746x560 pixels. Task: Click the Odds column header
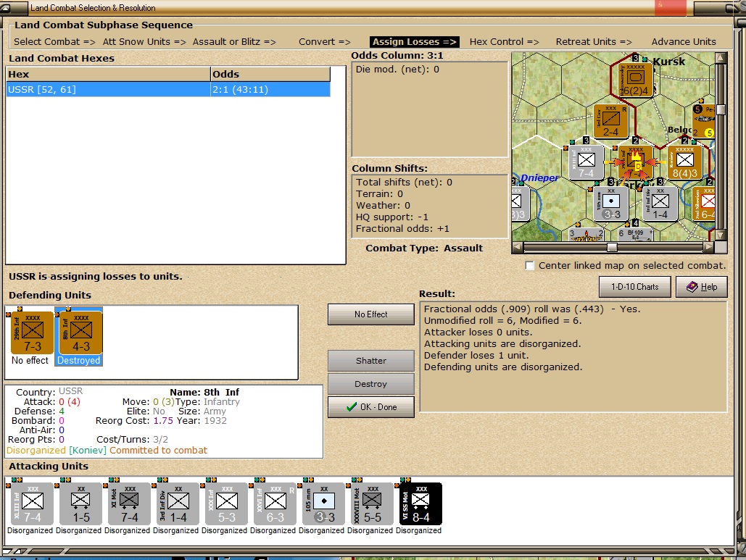click(270, 74)
